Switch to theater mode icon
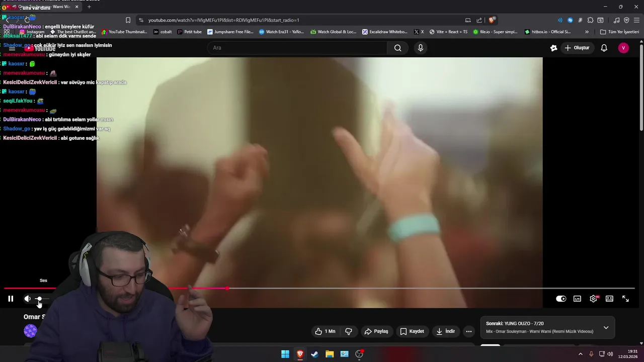 click(609, 299)
